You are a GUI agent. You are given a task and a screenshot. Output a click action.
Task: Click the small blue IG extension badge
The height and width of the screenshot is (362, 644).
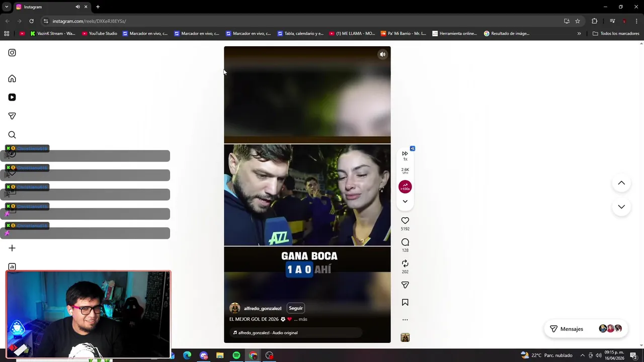413,148
